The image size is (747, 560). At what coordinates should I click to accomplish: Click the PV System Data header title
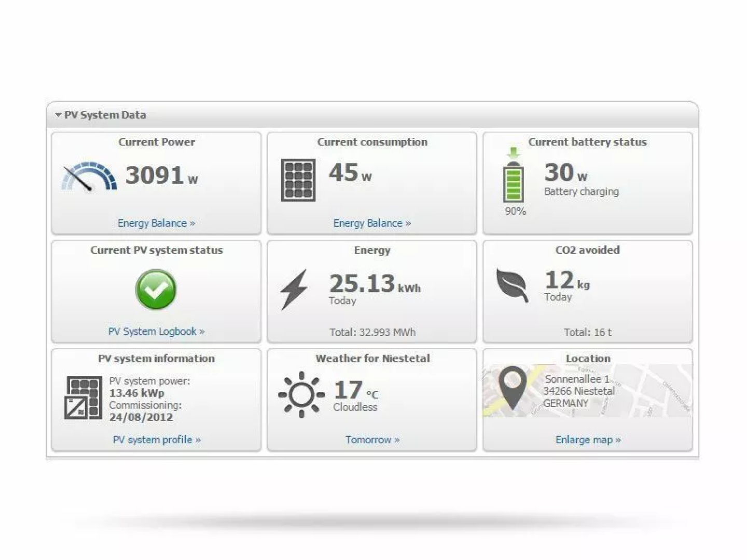[105, 115]
